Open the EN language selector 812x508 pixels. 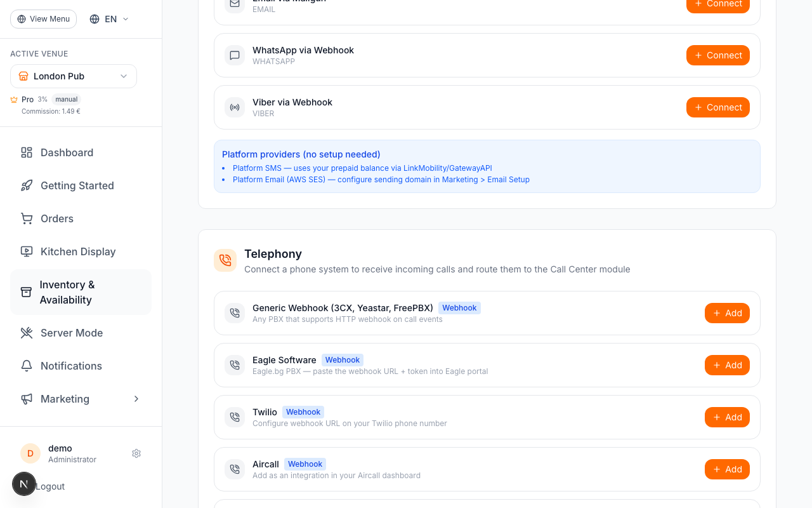109,19
